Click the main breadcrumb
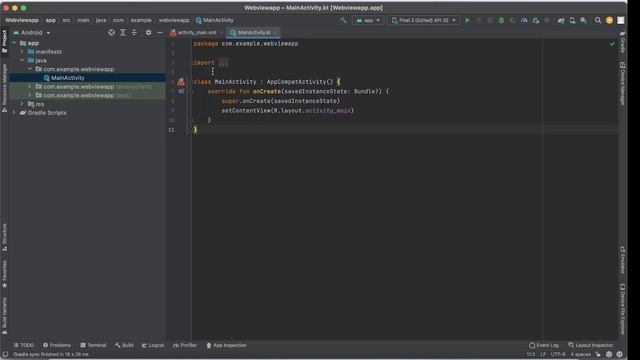 83,20
